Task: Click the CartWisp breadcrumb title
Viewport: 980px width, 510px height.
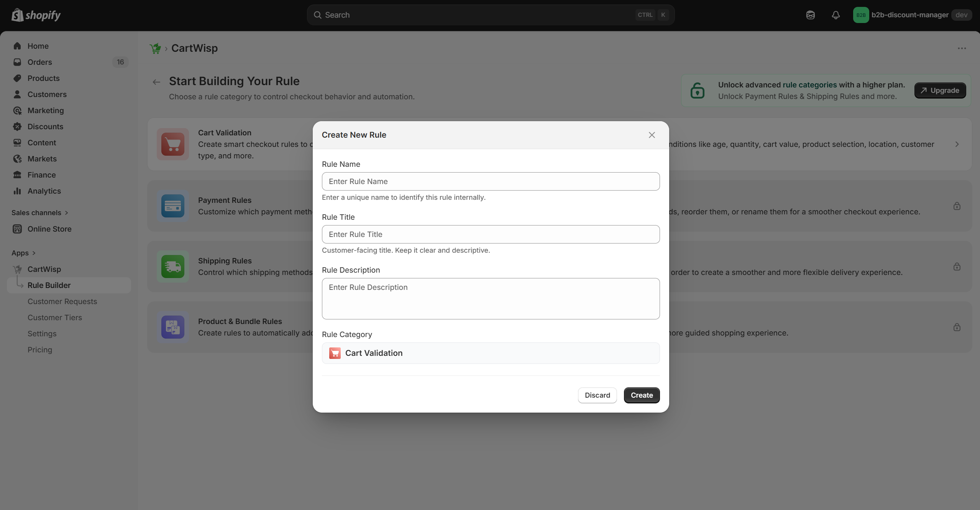Action: (x=194, y=48)
